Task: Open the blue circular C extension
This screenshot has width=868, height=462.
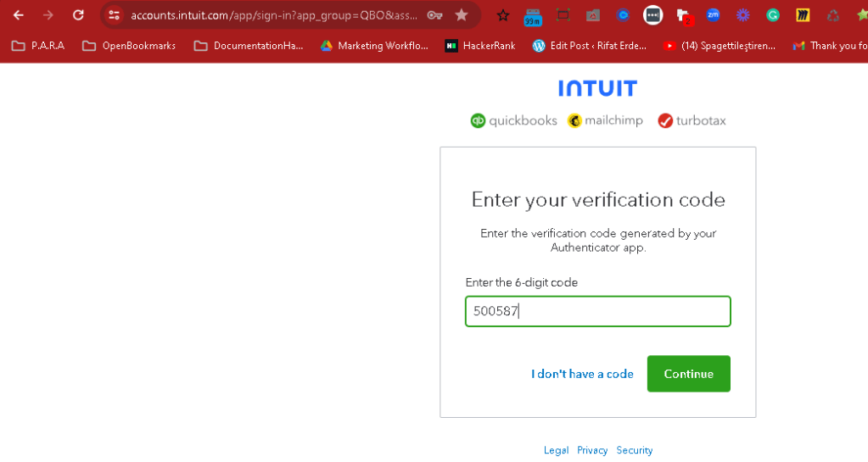Action: (623, 15)
